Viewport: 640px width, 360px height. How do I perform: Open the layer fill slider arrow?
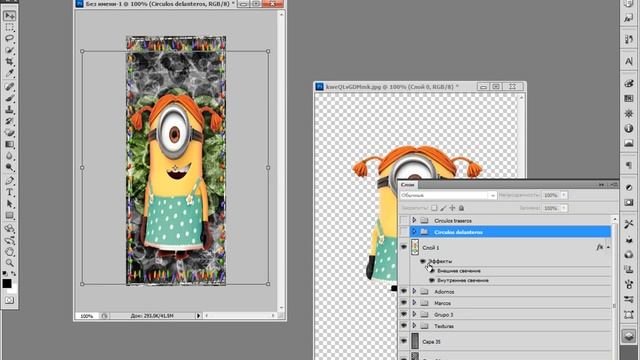point(564,208)
